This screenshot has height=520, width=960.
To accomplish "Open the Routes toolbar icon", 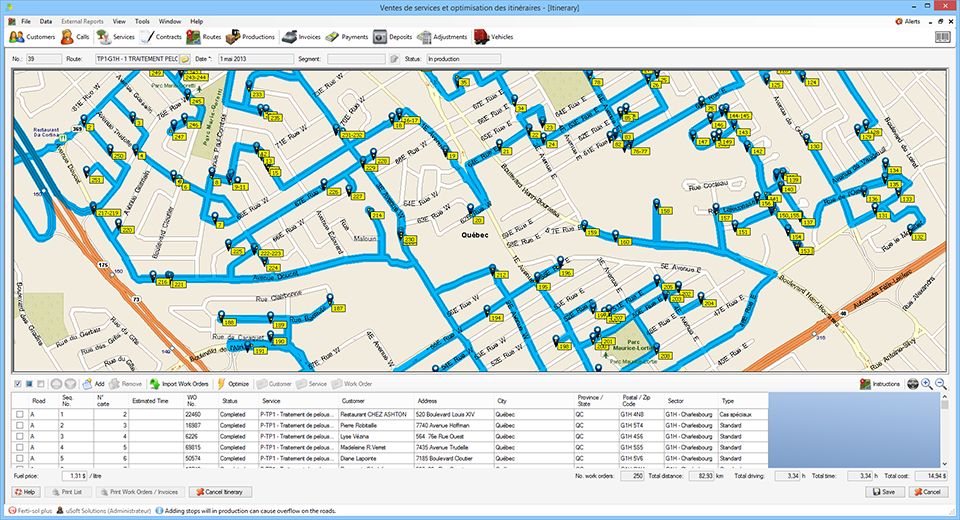I will point(204,37).
